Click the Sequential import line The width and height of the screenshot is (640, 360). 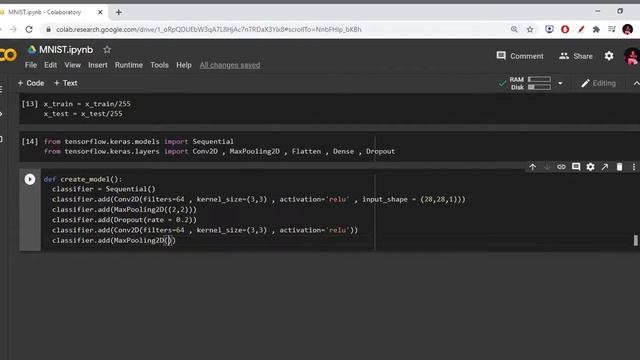pyautogui.click(x=139, y=142)
